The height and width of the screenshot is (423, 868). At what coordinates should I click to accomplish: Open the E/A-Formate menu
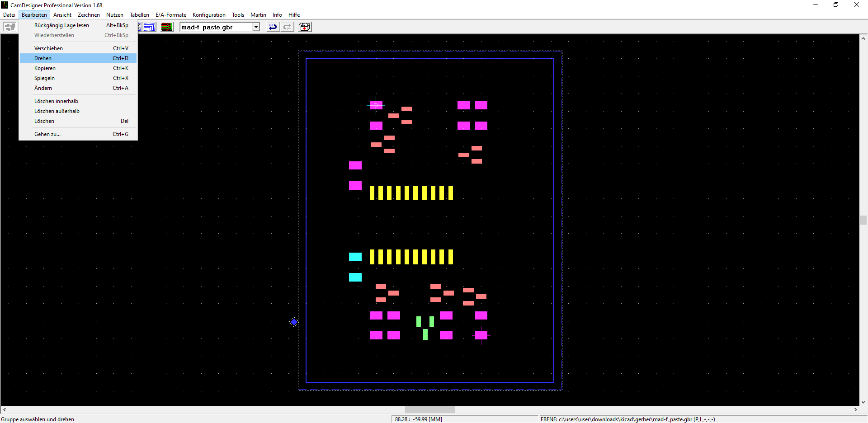coord(170,15)
